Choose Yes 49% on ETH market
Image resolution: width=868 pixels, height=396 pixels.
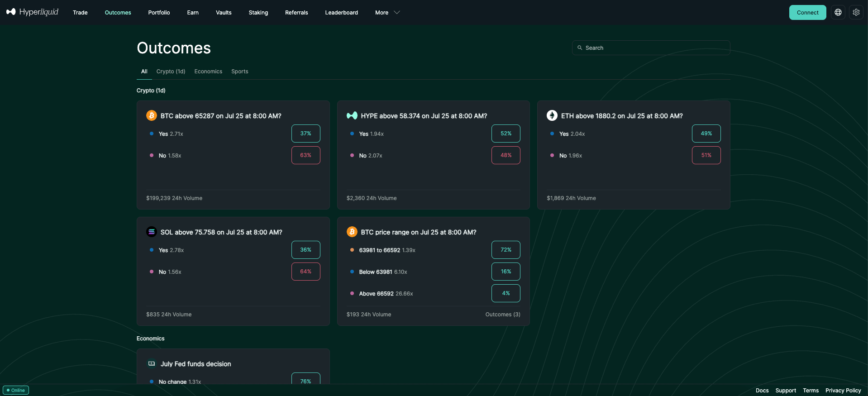706,134
